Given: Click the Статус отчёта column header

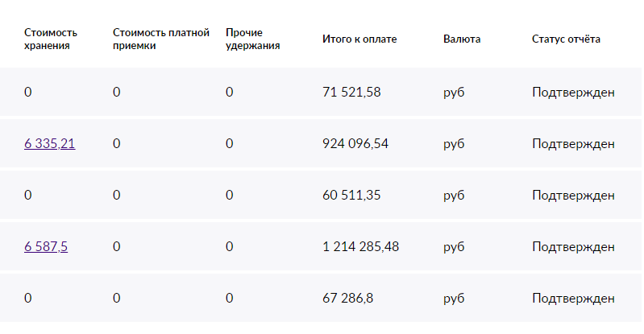Looking at the screenshot, I should (566, 39).
